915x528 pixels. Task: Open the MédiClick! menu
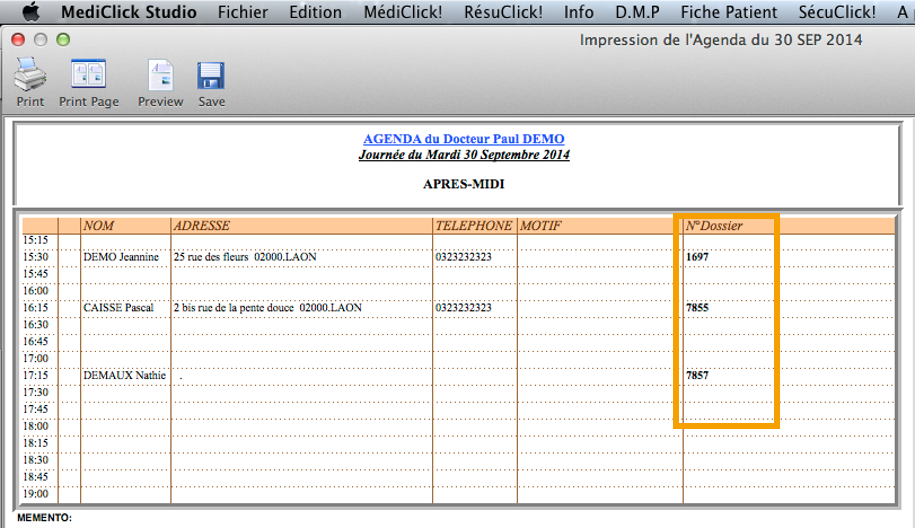pyautogui.click(x=403, y=12)
